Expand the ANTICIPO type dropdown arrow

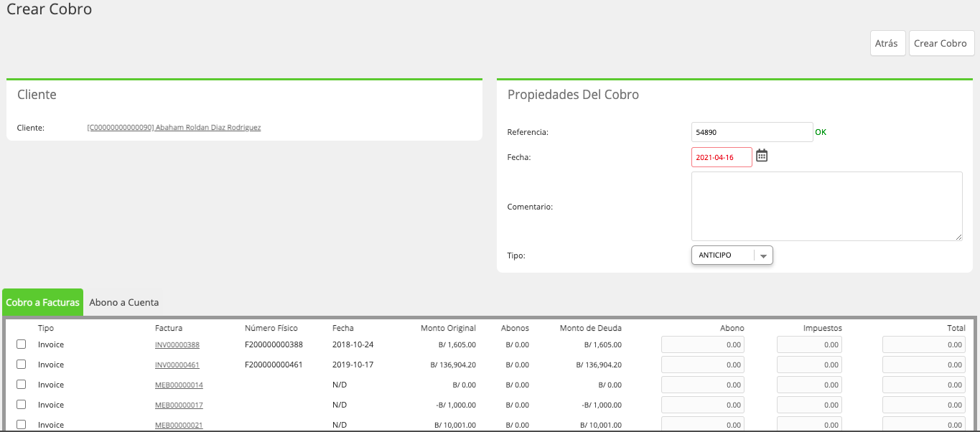763,256
